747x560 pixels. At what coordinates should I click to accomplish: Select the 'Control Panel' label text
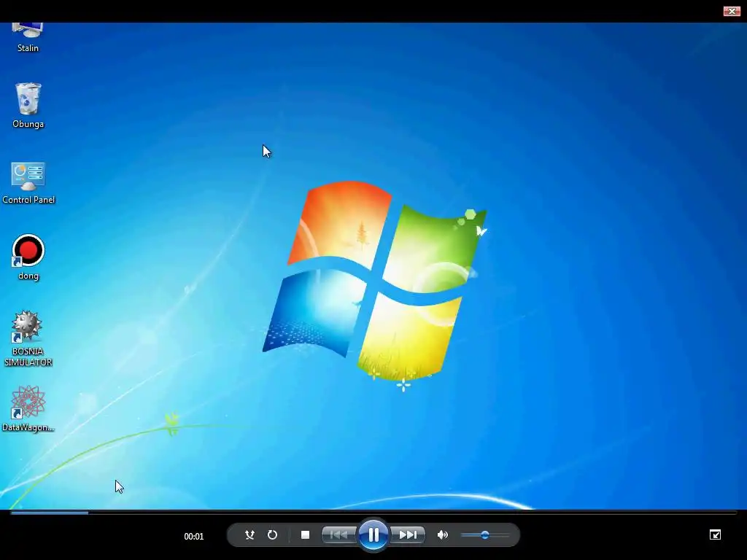tap(28, 200)
